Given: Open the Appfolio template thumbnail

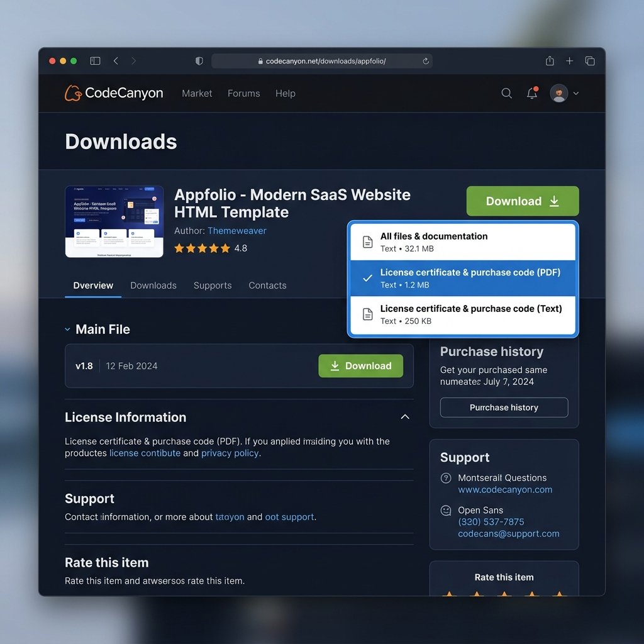Looking at the screenshot, I should point(114,222).
